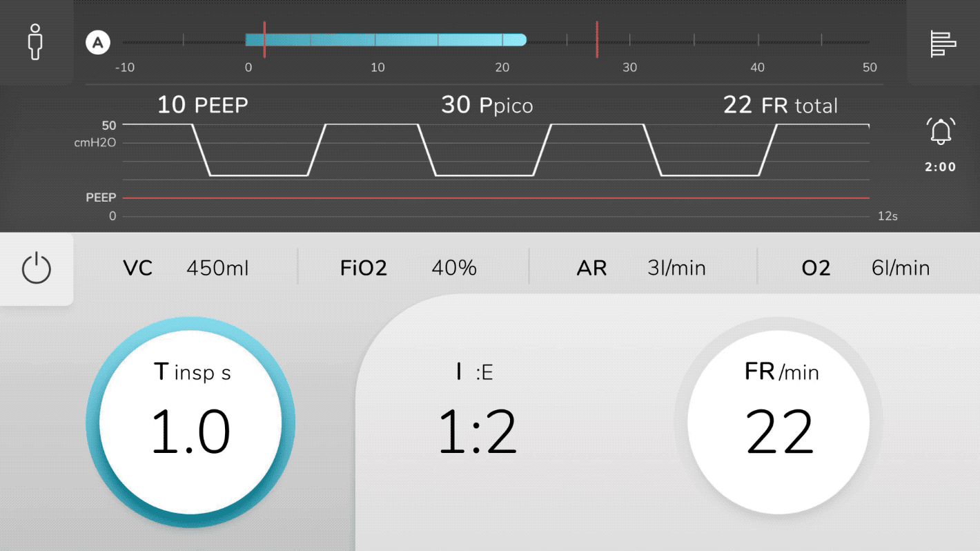Open the bar-graph menu icon
The width and height of the screenshot is (980, 551).
click(x=943, y=43)
